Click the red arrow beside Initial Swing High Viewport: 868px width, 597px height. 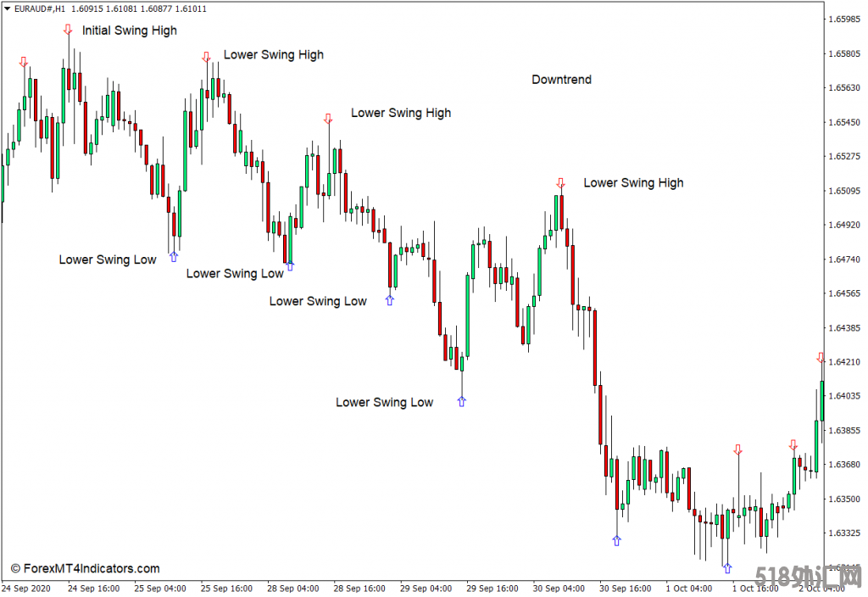click(x=68, y=30)
